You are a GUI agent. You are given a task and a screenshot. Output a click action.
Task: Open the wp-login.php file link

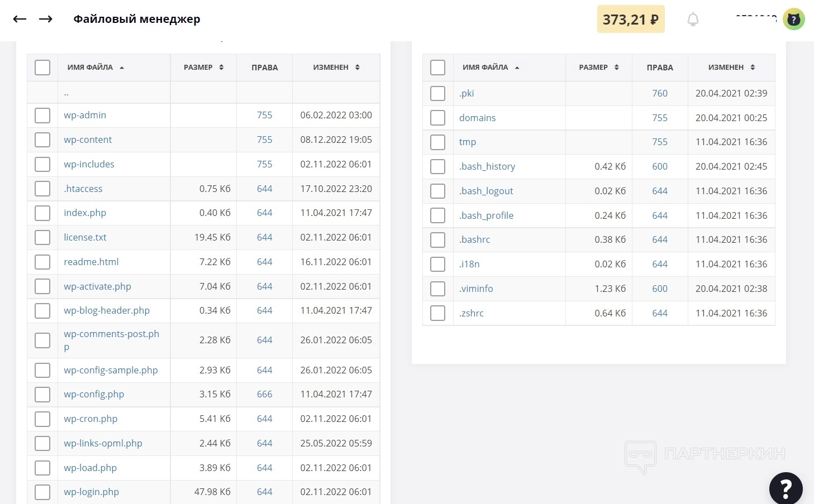coord(91,492)
